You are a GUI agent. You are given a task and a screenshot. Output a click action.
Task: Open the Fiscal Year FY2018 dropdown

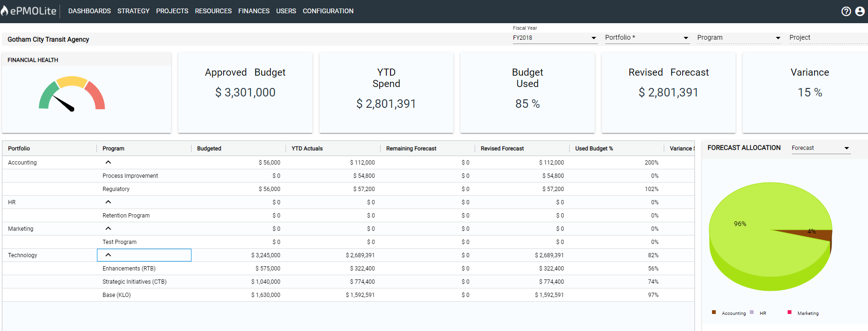click(555, 38)
